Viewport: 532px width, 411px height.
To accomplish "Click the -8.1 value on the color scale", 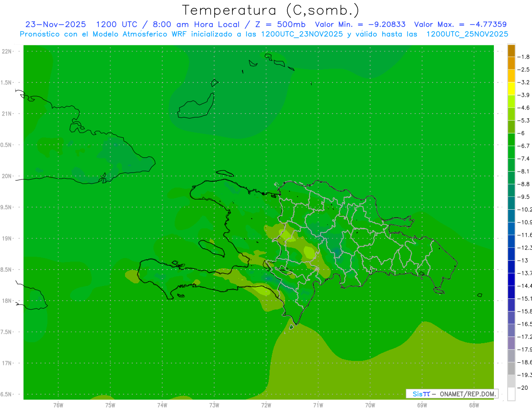I will coord(524,171).
